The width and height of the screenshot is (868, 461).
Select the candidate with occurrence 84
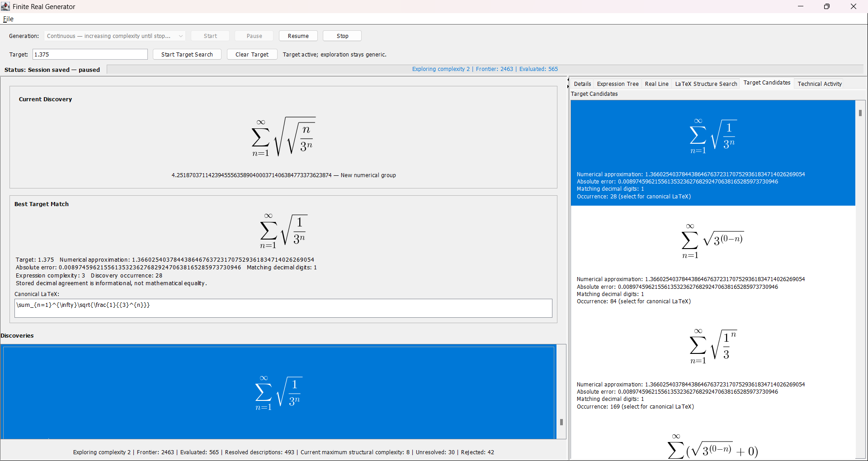(x=713, y=258)
